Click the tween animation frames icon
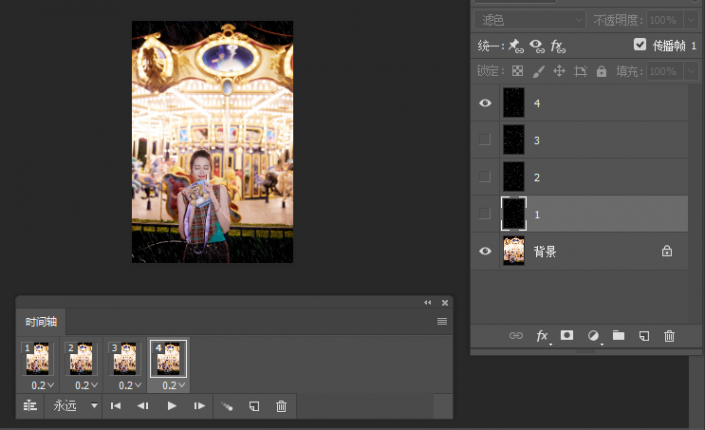Image resolution: width=705 pixels, height=430 pixels. tap(227, 406)
